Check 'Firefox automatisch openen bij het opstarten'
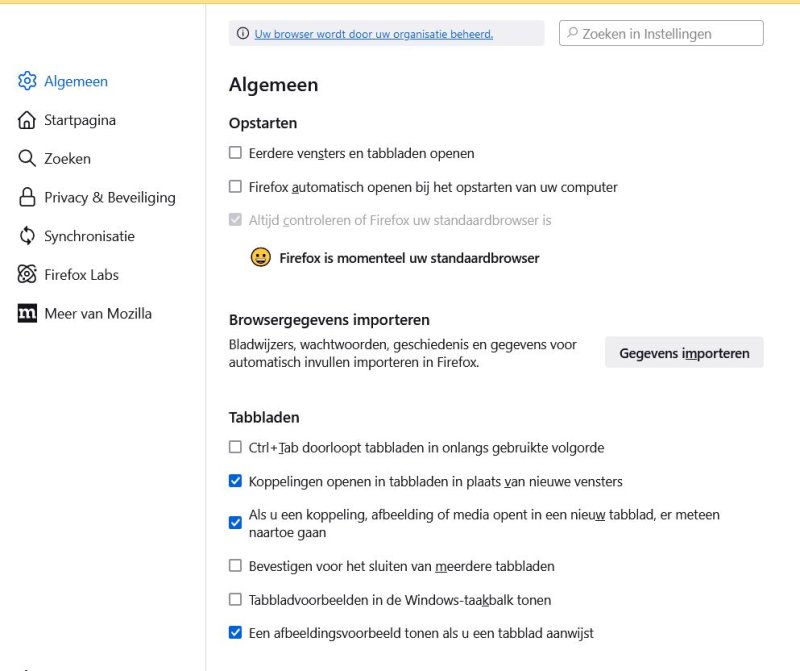 235,186
